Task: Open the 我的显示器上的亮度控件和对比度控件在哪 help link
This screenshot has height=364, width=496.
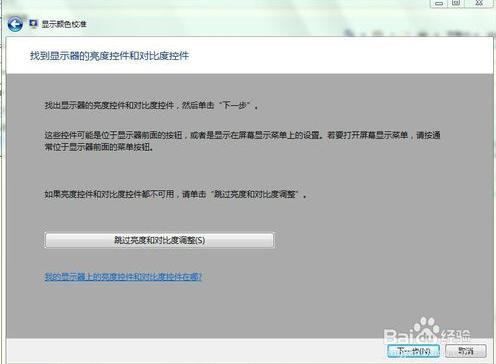Action: 123,276
